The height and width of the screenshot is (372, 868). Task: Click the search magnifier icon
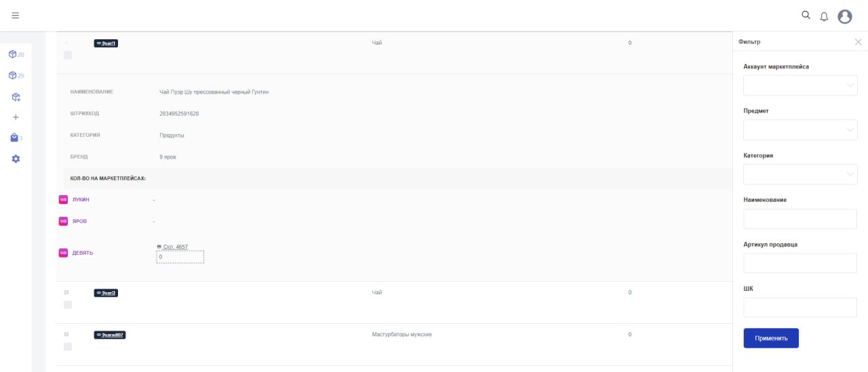click(806, 15)
